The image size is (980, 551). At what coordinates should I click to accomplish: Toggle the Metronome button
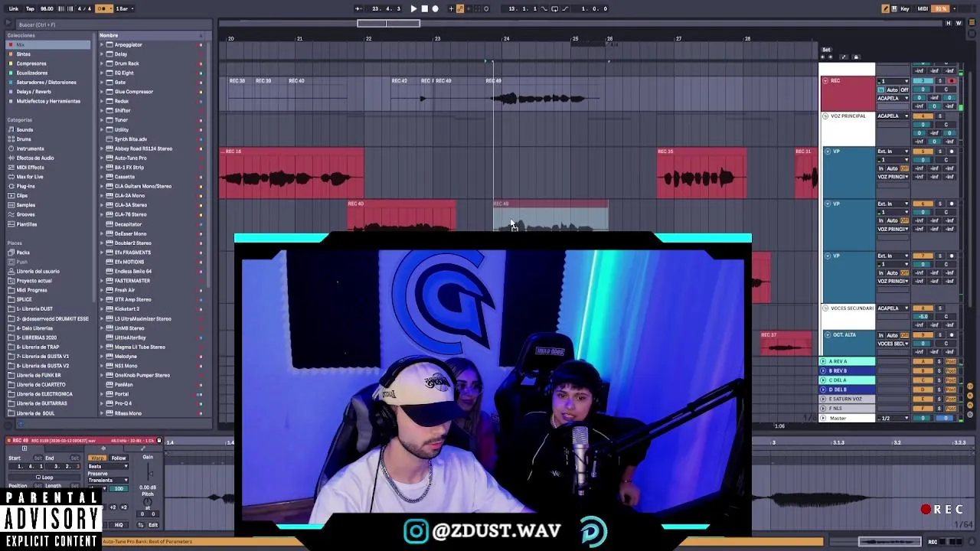(103, 8)
